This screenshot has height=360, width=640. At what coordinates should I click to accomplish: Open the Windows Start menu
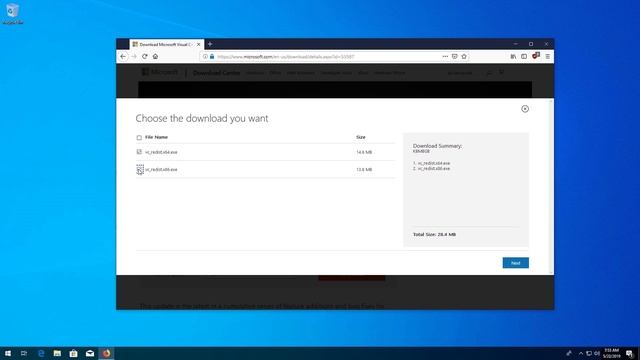coord(8,353)
